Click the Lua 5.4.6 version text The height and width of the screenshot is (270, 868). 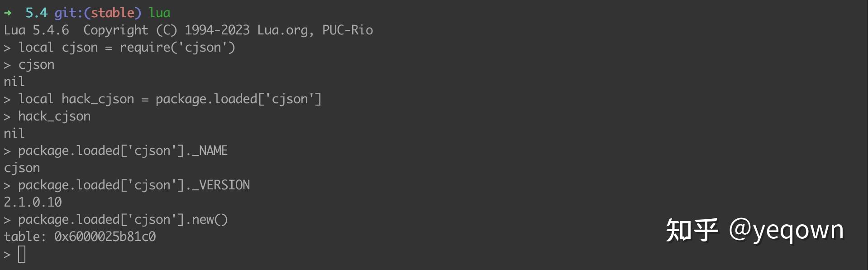(36, 30)
